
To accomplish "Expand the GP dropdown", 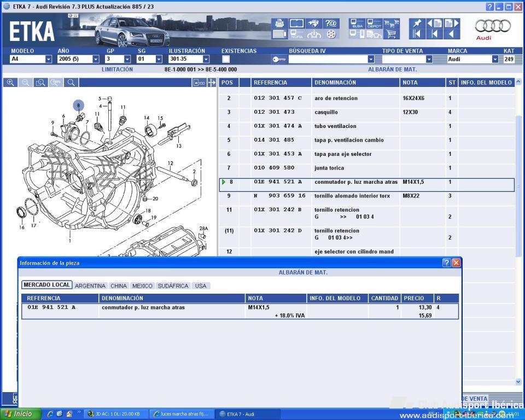I will [127, 59].
